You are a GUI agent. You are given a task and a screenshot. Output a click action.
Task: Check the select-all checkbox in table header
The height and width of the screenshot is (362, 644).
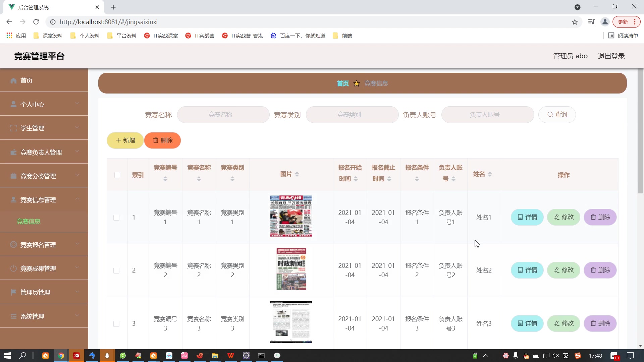117,175
